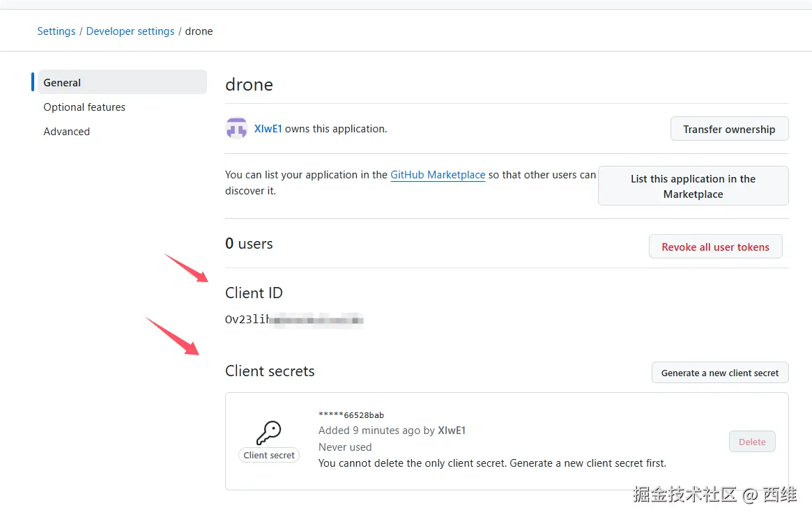The height and width of the screenshot is (519, 812).
Task: Click the Client ID heading
Action: click(x=254, y=293)
